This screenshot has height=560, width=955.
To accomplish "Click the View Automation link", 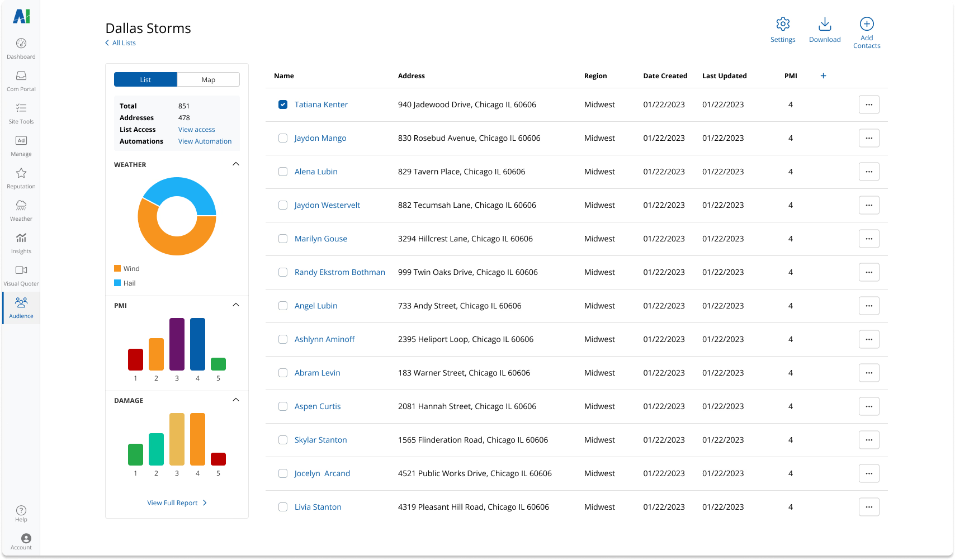I will tap(205, 141).
